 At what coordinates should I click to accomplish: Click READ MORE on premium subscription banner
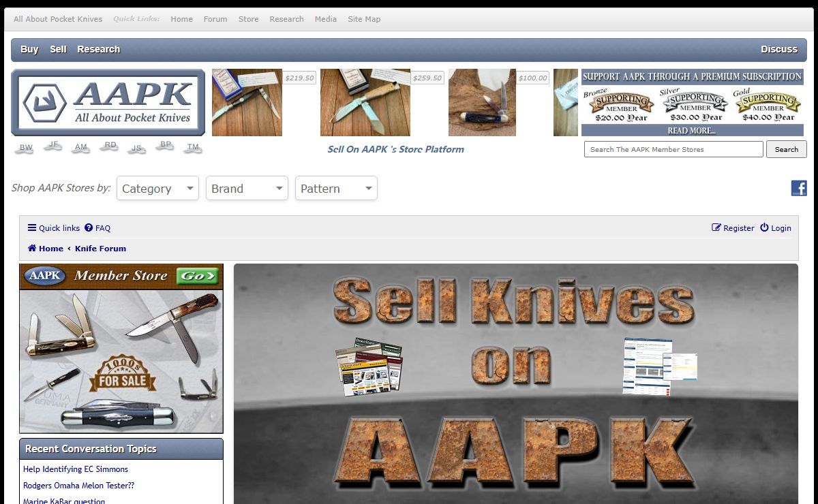point(692,130)
